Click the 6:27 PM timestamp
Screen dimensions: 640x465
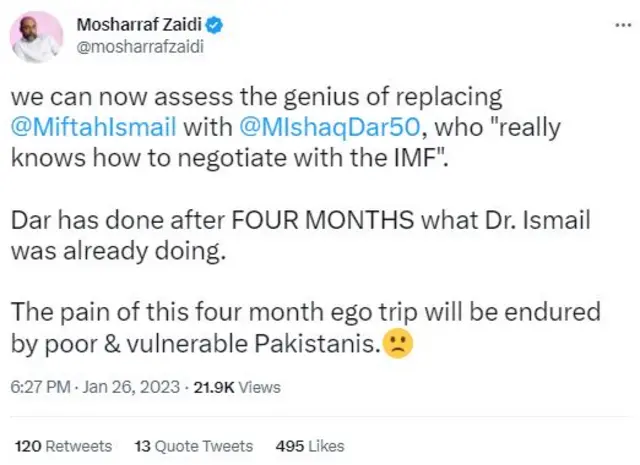40,387
